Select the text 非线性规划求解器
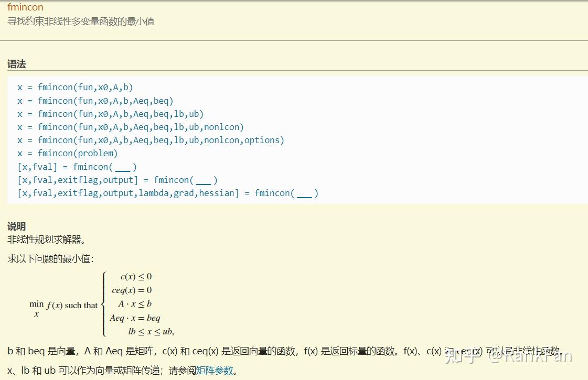 click(x=40, y=240)
